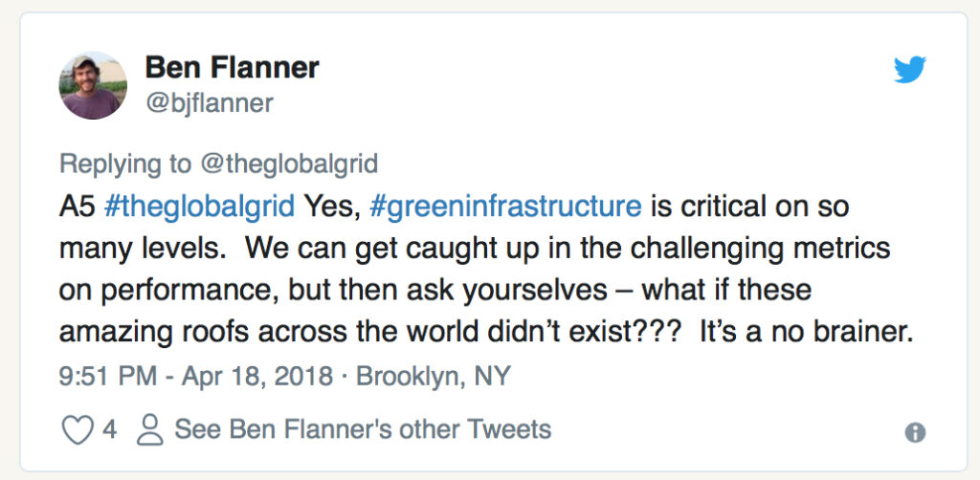Click the Replying to label text
Viewport: 980px width, 480px height.
pos(124,164)
